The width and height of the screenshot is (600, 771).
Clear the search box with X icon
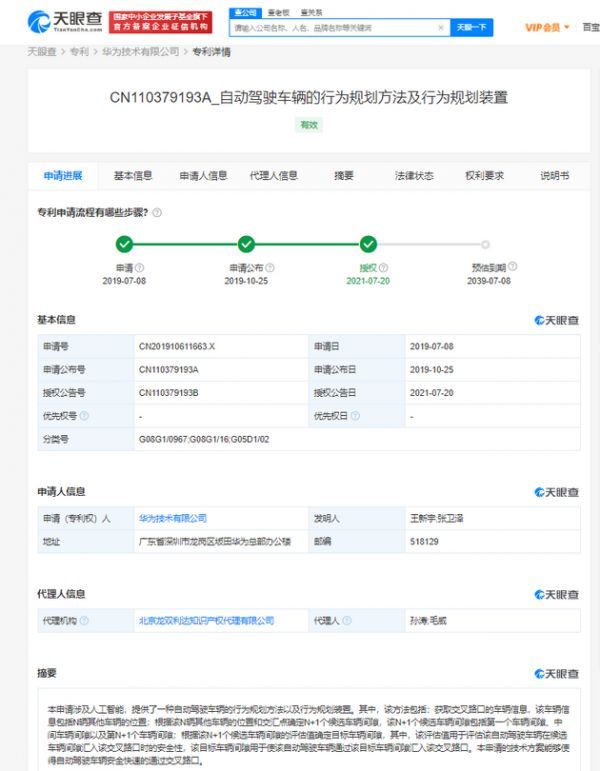(441, 28)
